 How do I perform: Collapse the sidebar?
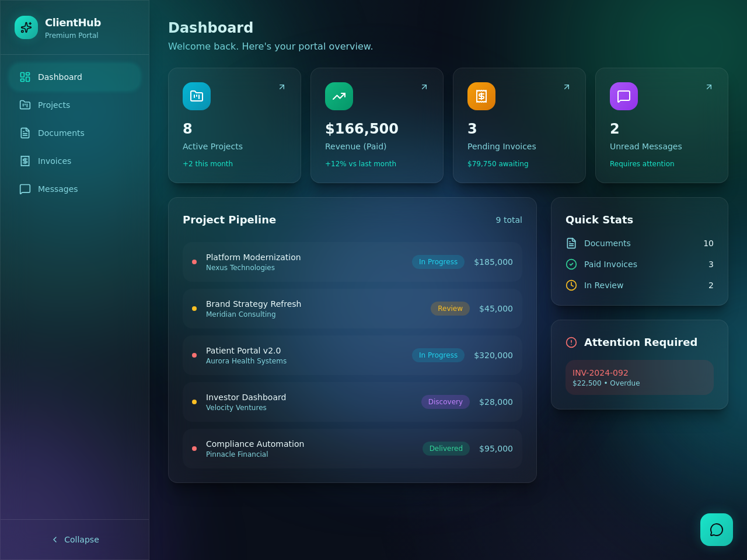[75, 540]
